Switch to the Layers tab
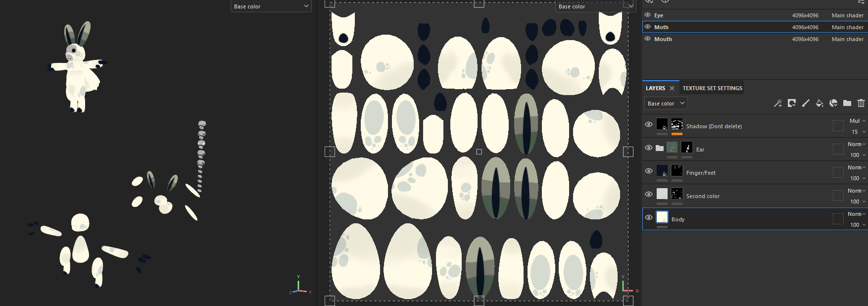 tap(655, 88)
